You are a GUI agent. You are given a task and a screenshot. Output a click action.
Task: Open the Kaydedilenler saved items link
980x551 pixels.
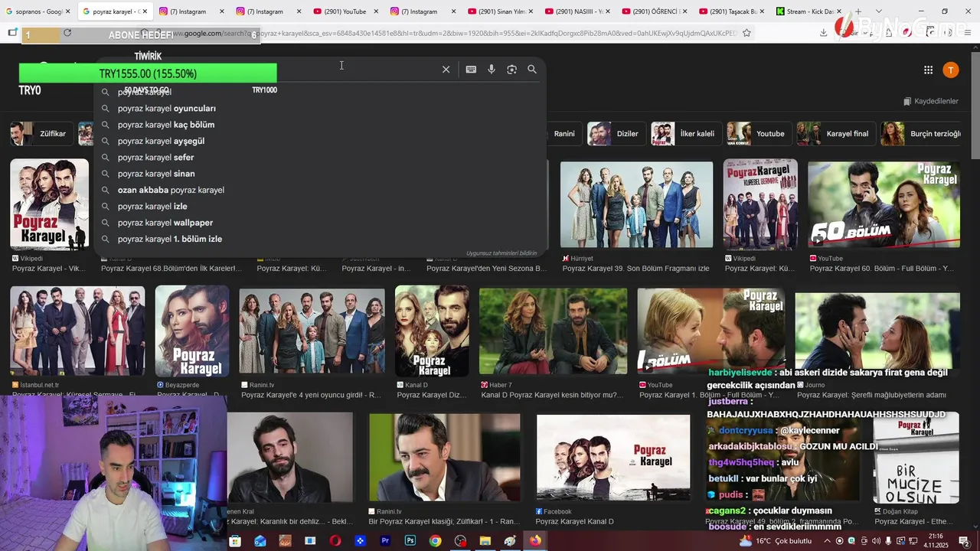pyautogui.click(x=931, y=101)
